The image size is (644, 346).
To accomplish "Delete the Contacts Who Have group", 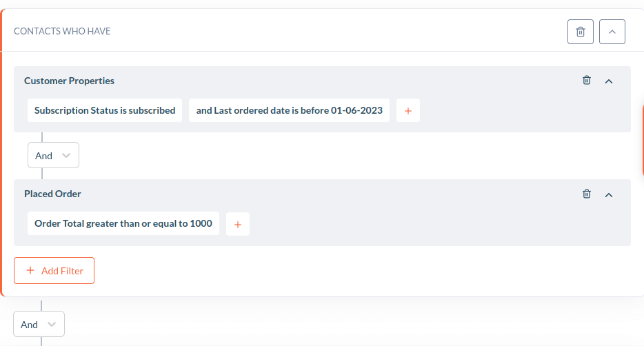I will (x=581, y=32).
